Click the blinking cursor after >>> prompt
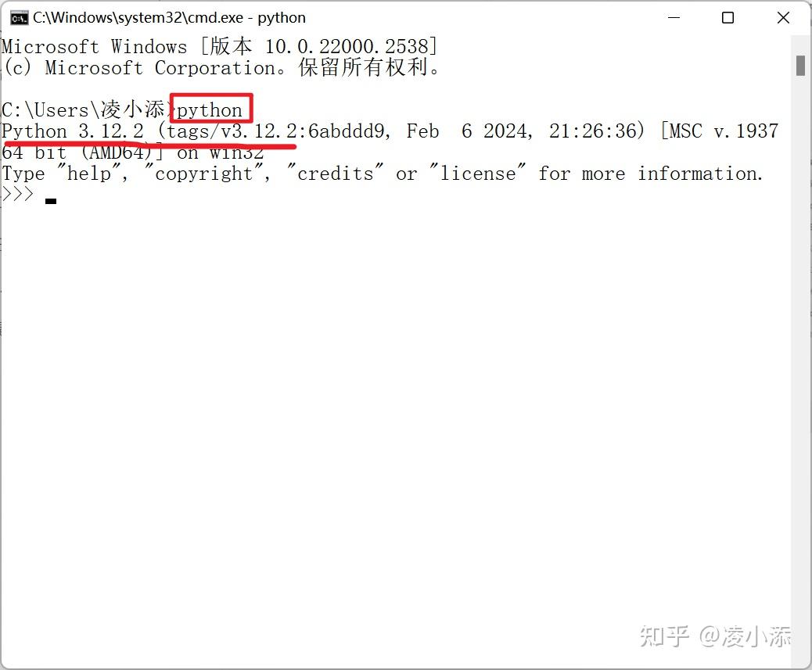 point(51,202)
